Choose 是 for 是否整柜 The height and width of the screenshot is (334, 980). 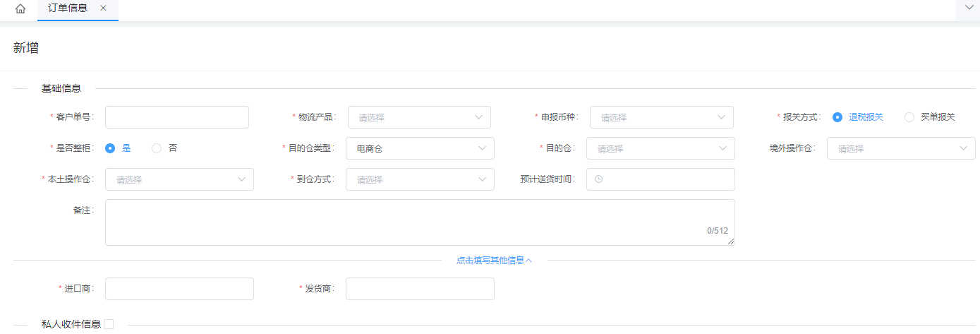110,148
